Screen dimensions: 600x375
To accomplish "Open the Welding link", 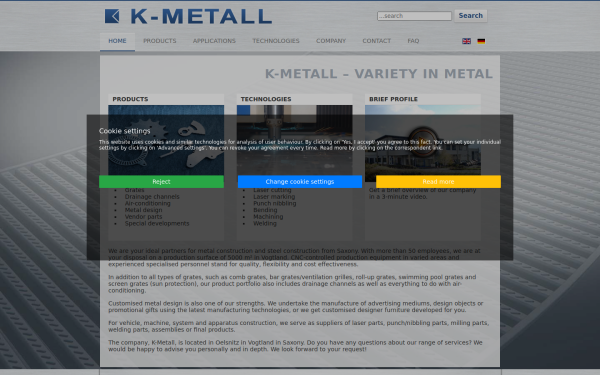I will (x=265, y=223).
